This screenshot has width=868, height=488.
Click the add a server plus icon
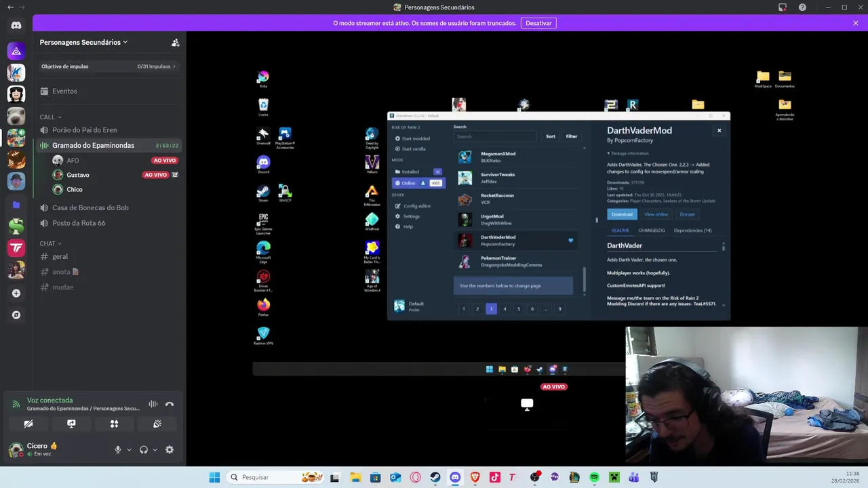(x=16, y=293)
